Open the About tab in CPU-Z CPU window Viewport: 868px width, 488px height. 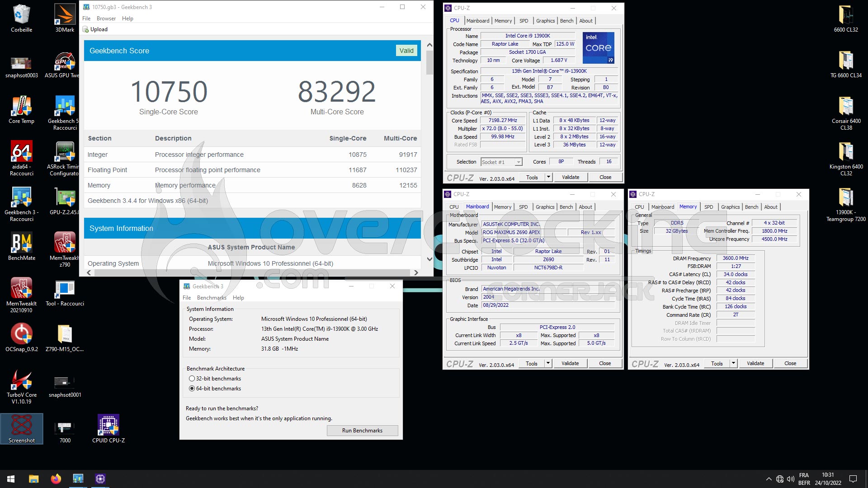(x=586, y=21)
